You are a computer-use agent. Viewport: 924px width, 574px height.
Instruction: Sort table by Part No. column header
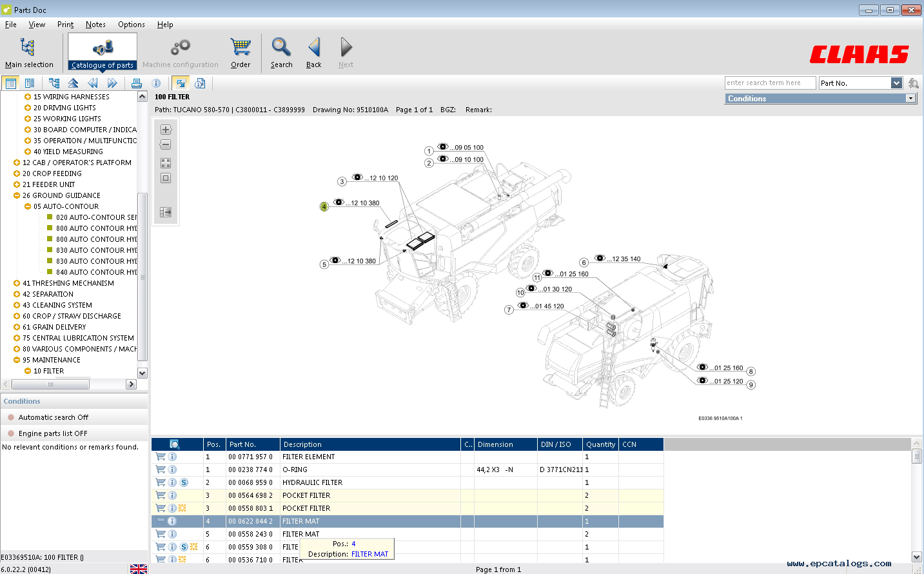pyautogui.click(x=253, y=444)
